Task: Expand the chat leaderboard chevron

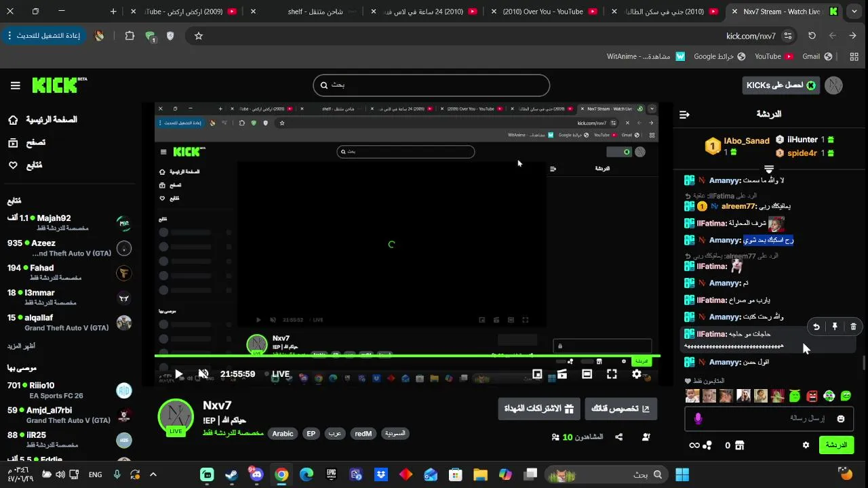Action: (x=769, y=169)
